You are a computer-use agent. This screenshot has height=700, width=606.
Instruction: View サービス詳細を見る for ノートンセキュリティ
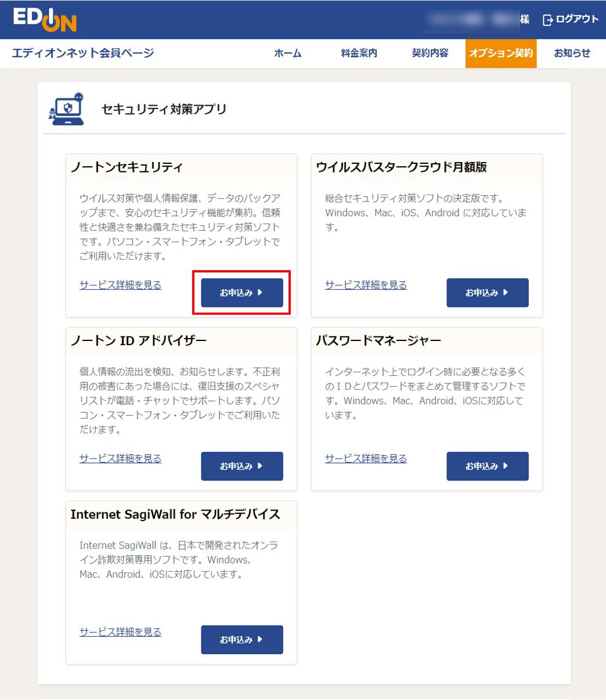(x=120, y=285)
